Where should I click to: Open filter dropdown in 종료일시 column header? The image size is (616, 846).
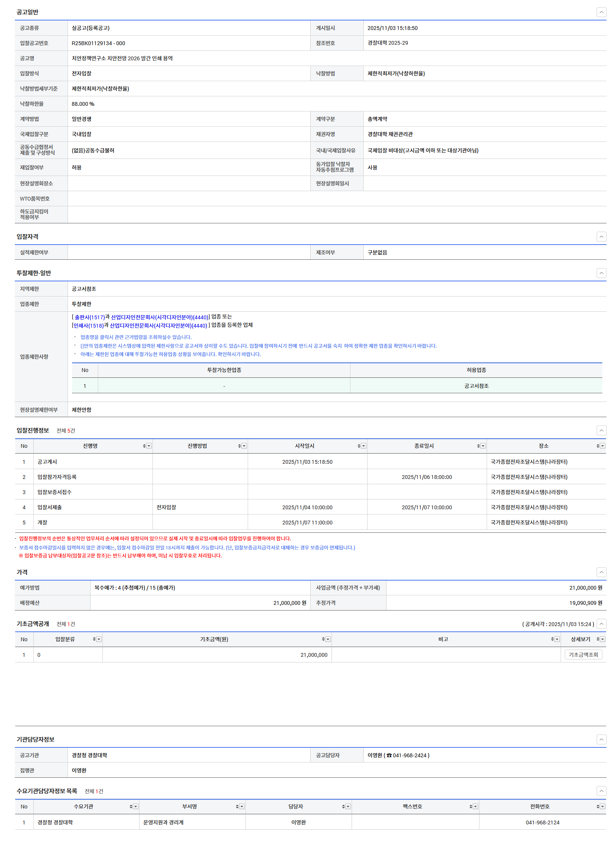tap(483, 446)
